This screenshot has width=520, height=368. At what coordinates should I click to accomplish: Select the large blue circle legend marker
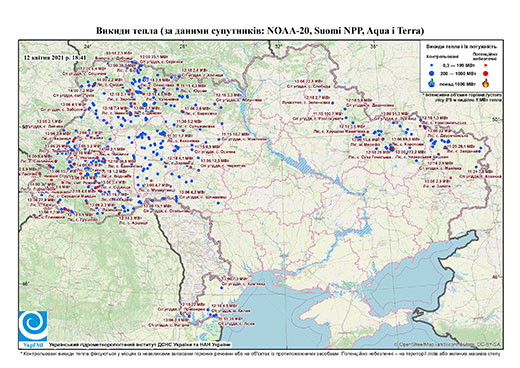tap(432, 73)
